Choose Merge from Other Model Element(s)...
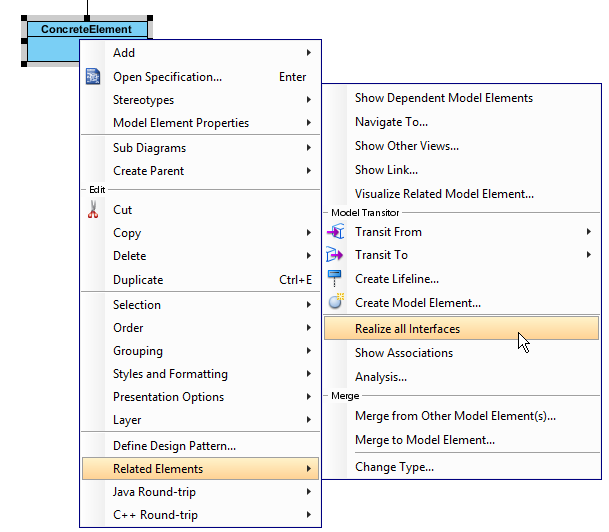 (x=461, y=416)
